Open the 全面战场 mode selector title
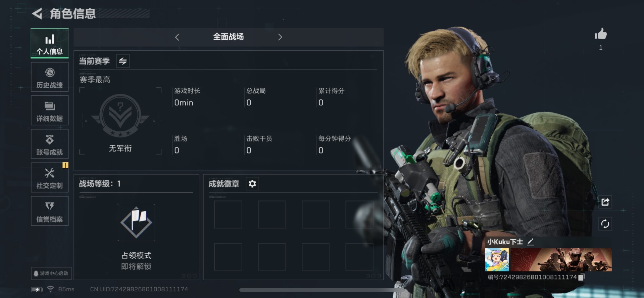644x298 pixels. (x=229, y=37)
